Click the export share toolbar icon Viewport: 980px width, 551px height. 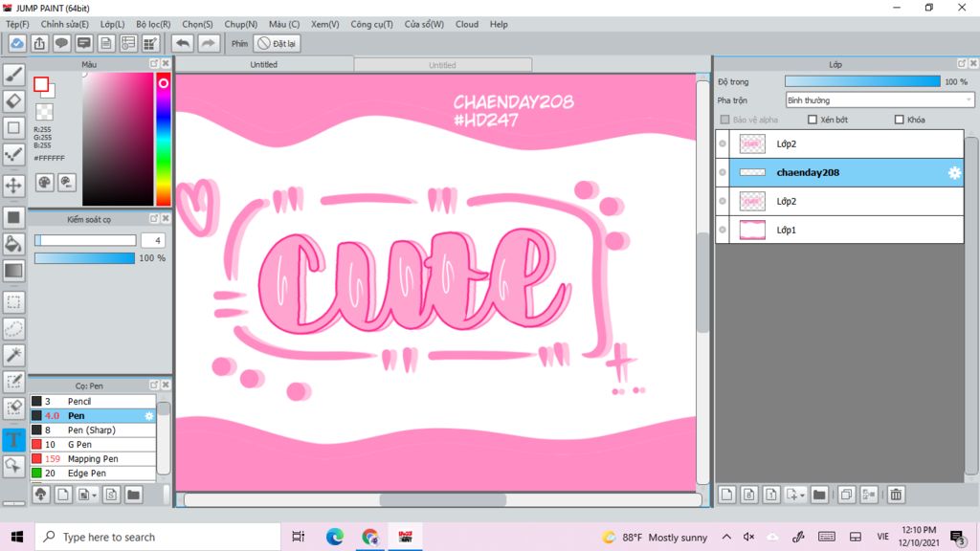[x=39, y=43]
